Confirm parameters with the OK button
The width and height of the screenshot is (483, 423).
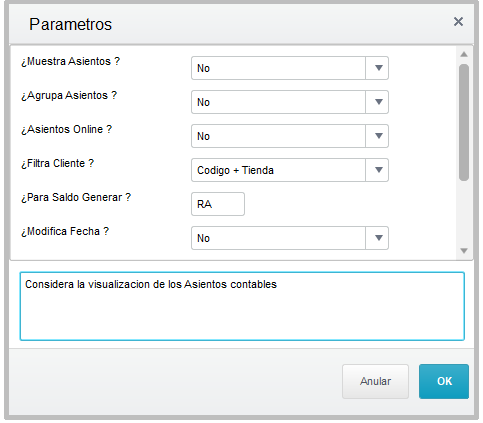click(x=444, y=381)
